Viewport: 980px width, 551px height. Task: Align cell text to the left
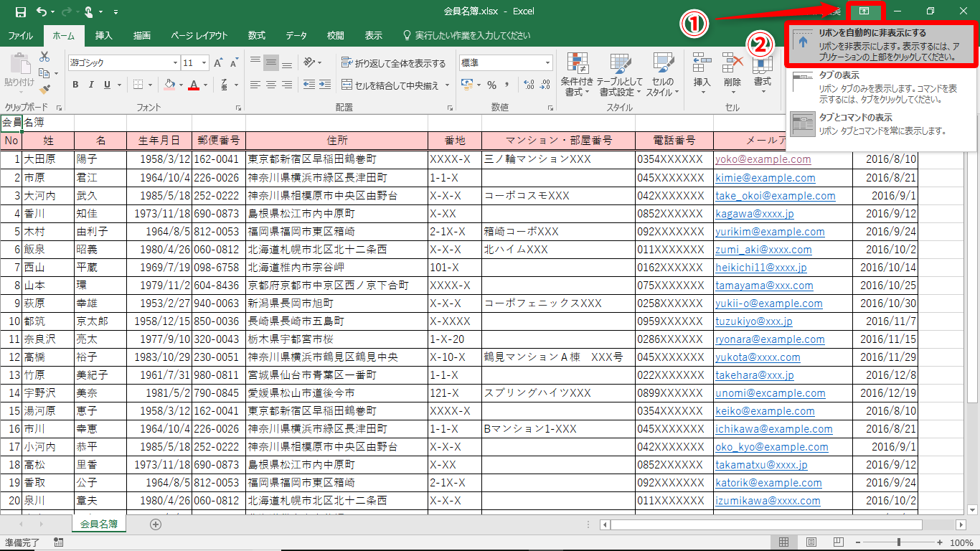pos(255,85)
